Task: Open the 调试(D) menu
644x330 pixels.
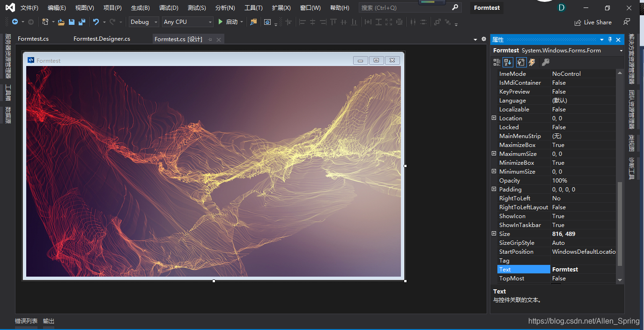Action: click(x=169, y=8)
